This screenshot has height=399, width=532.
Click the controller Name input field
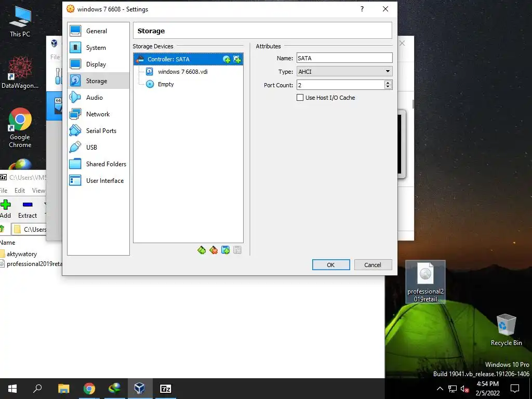pos(344,58)
